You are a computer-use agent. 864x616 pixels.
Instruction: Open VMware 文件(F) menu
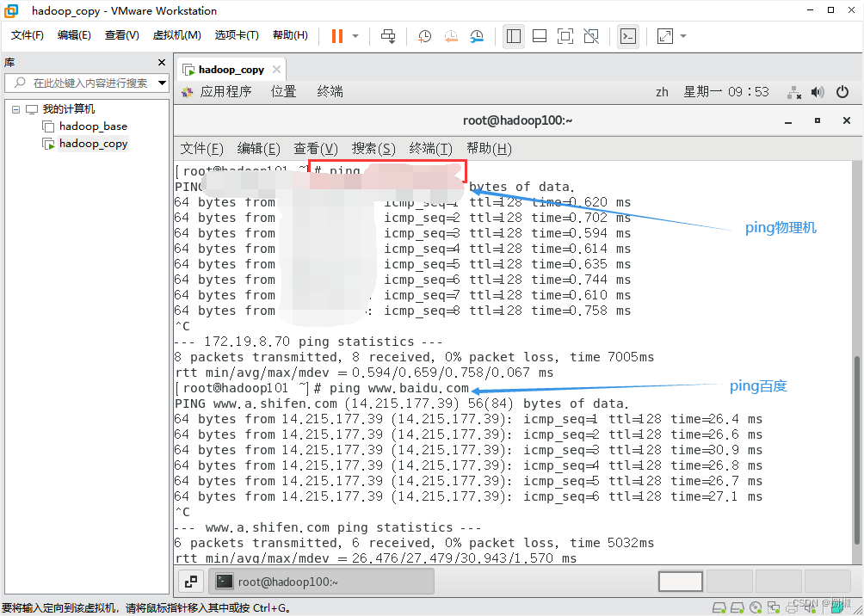click(x=28, y=35)
